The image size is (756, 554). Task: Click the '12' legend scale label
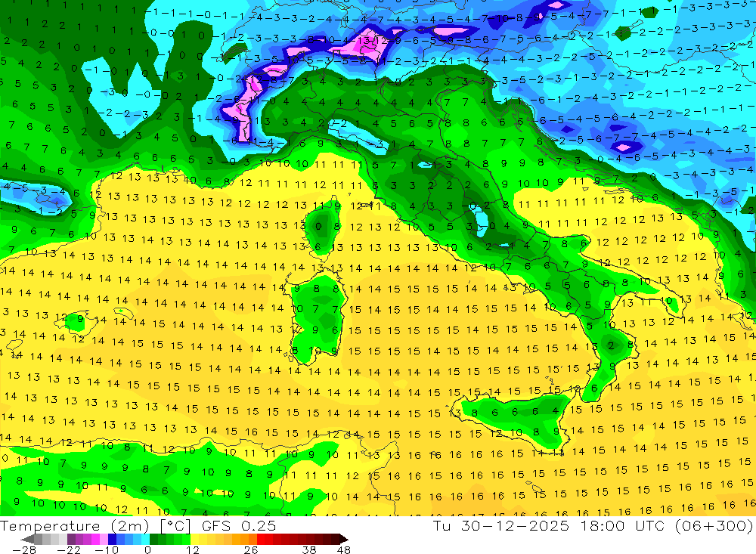[192, 550]
